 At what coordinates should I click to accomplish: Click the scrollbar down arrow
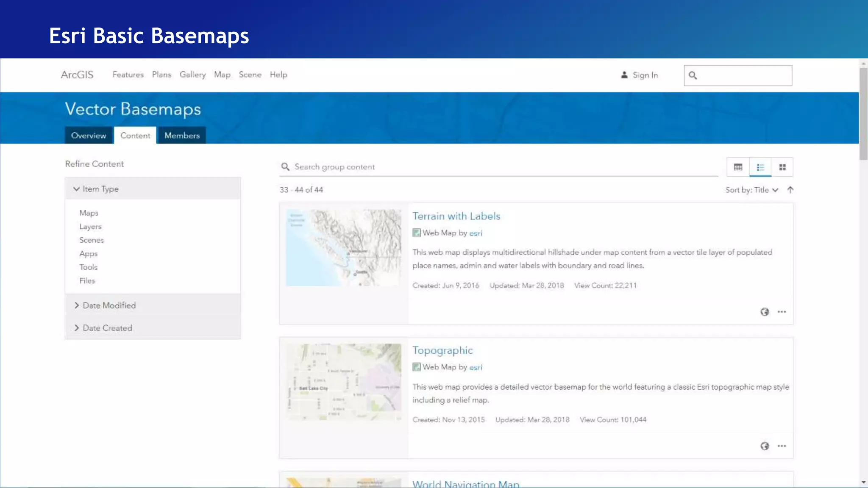(x=863, y=482)
